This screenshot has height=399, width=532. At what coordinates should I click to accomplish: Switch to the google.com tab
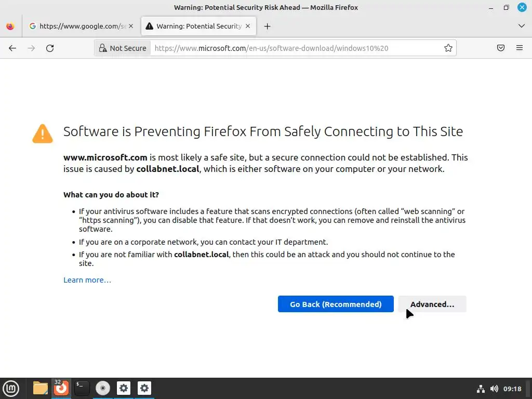tap(78, 26)
